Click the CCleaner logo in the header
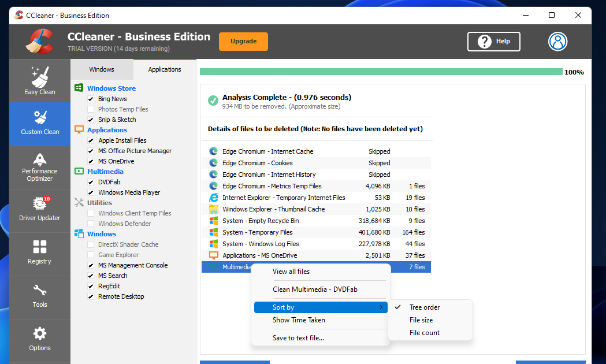 [x=40, y=41]
